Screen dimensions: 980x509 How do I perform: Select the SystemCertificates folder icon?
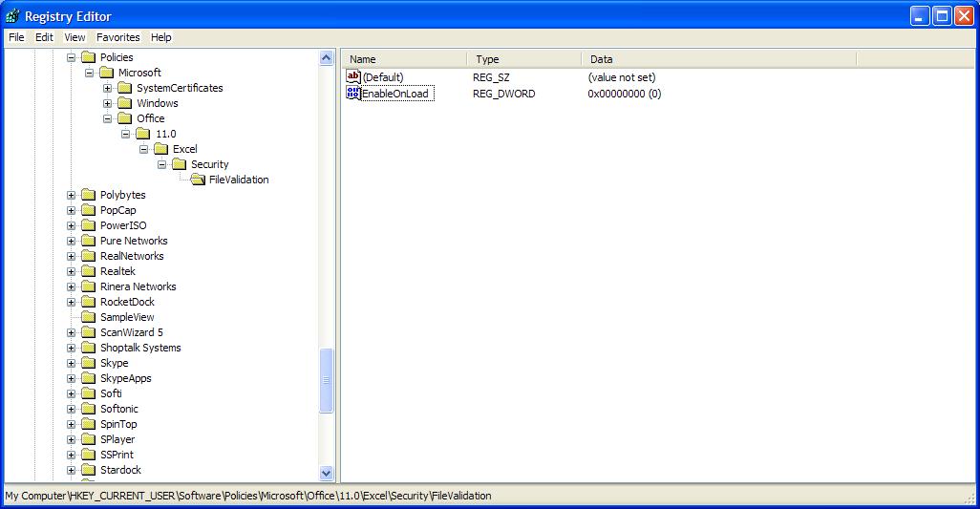125,88
